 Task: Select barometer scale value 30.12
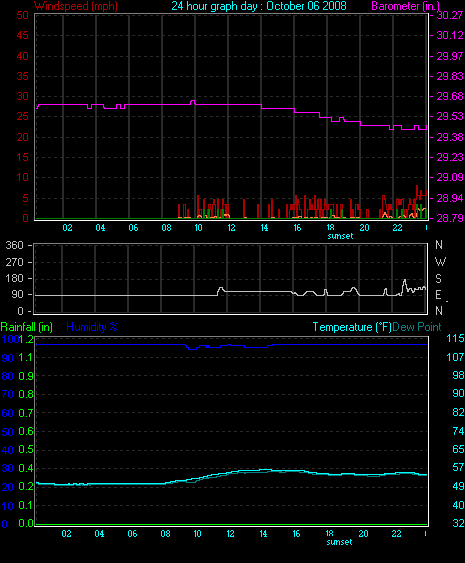click(x=450, y=35)
